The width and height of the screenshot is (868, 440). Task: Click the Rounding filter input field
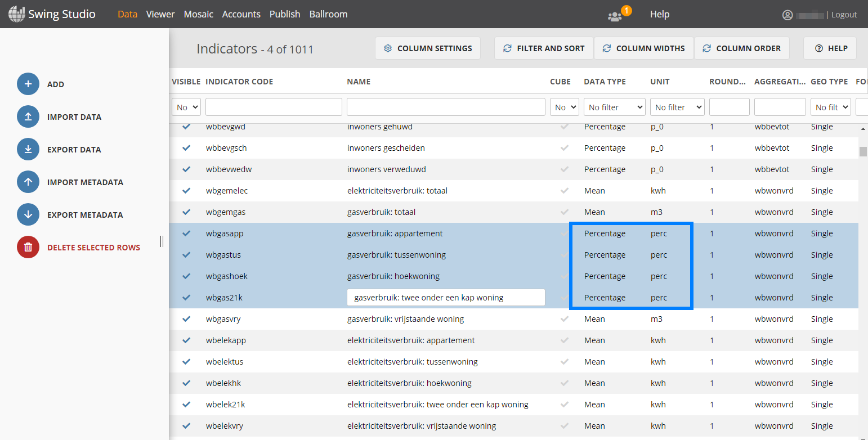tap(730, 107)
